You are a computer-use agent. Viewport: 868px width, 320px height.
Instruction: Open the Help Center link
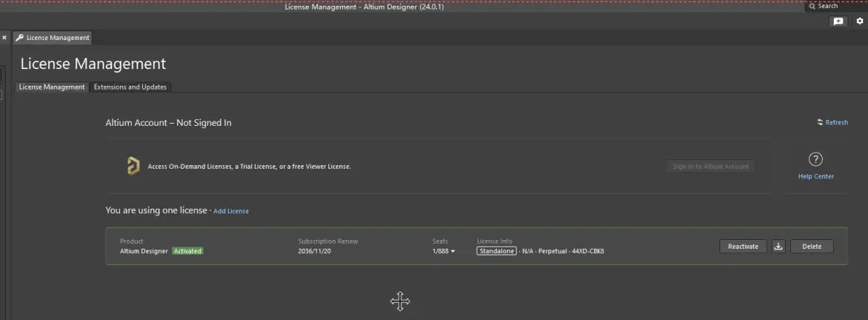coord(816,176)
